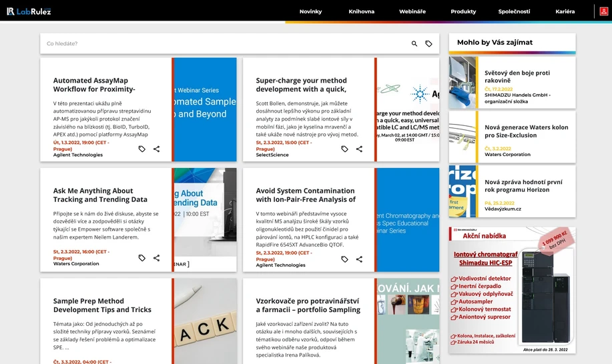Viewport: 612px width, 364px height.
Task: Click Vědavýzkum.cz source name
Action: click(503, 209)
